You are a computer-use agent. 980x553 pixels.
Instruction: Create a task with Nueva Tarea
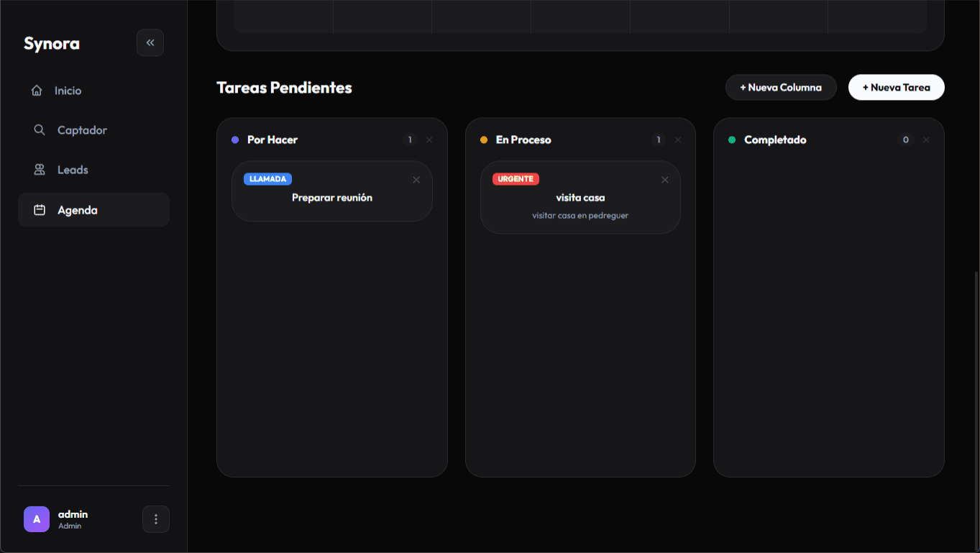(896, 88)
